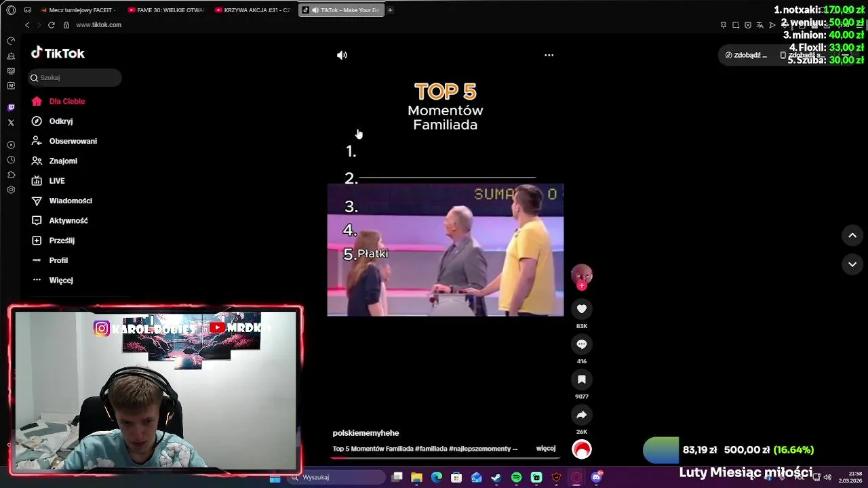
Task: Open player icon in Opera sidebar
Action: click(11, 145)
